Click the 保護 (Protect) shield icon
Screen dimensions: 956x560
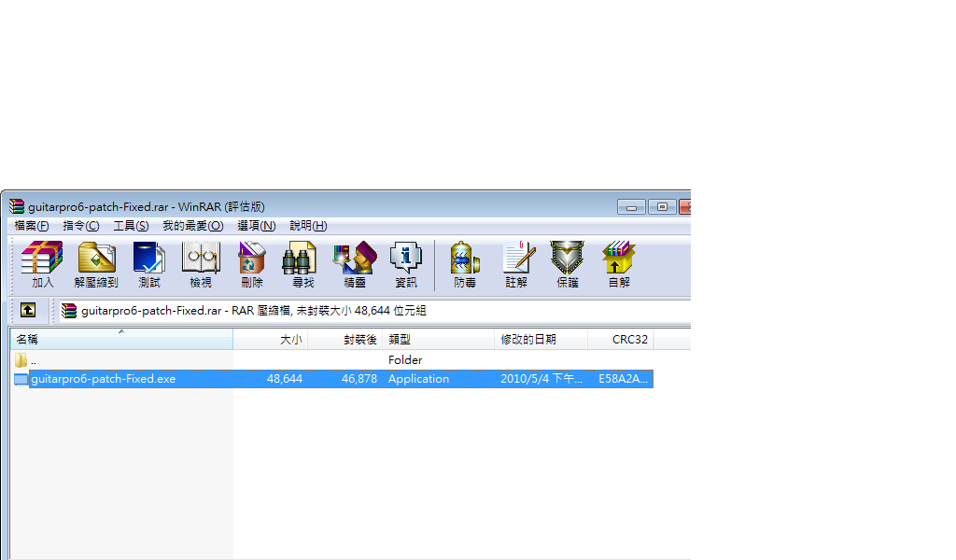pyautogui.click(x=567, y=264)
